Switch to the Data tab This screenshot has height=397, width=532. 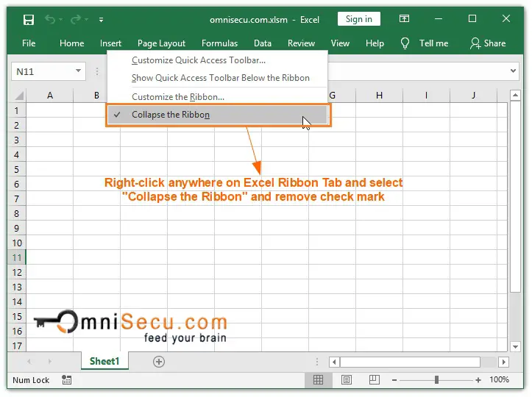tap(263, 43)
